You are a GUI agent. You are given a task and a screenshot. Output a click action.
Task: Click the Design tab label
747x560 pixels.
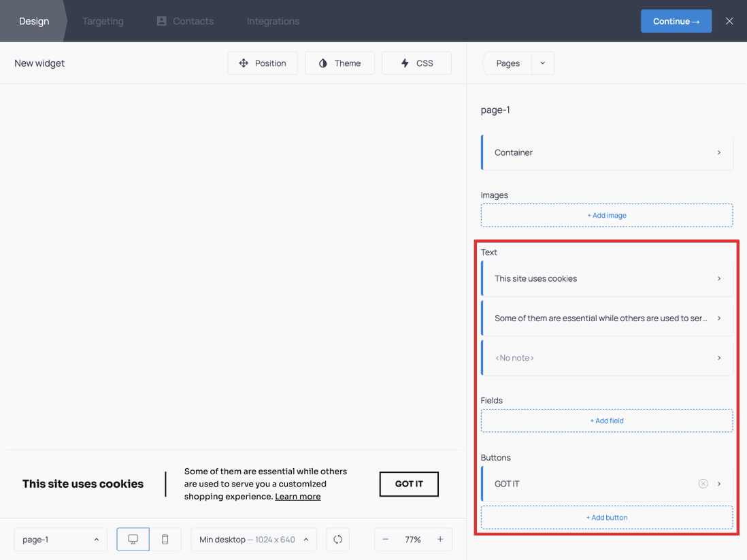click(33, 21)
